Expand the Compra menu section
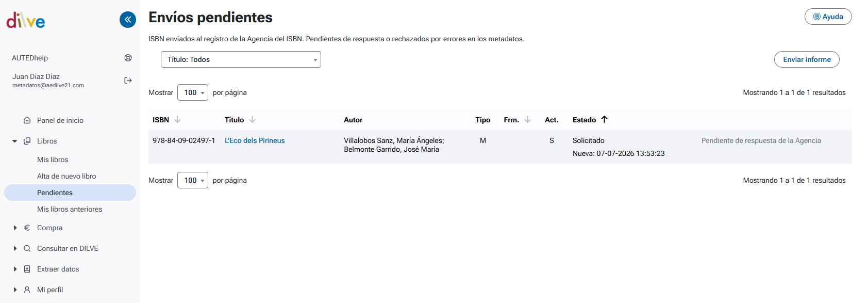 (15, 228)
